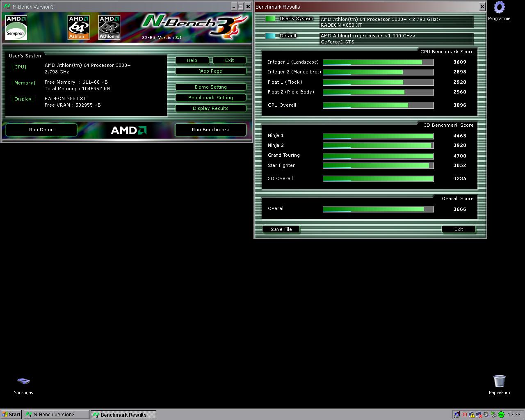Click the disconnected network tray icon
The image size is (525, 420).
(479, 415)
